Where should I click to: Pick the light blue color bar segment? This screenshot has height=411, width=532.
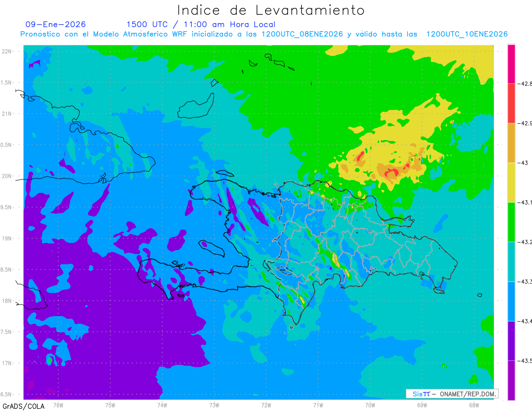(x=511, y=301)
